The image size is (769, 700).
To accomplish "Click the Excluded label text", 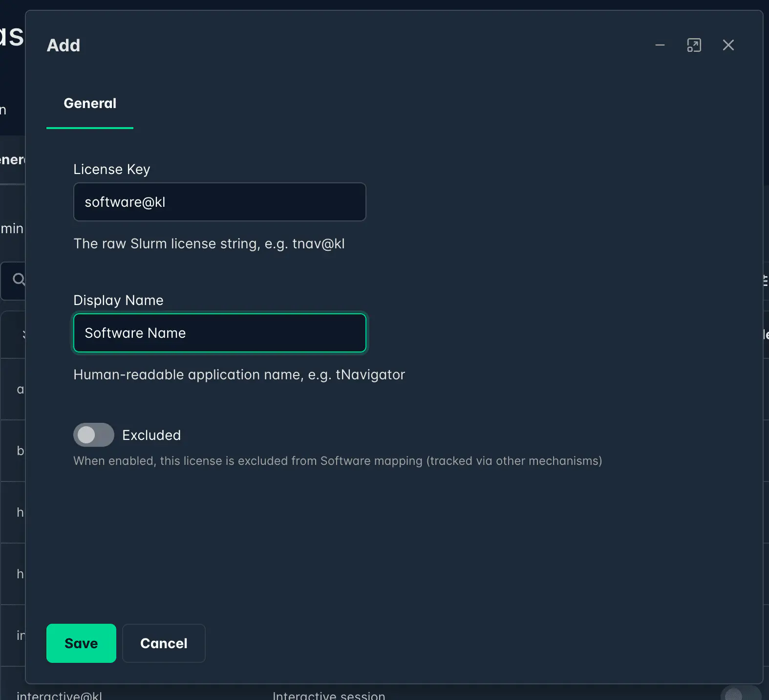I will click(151, 435).
